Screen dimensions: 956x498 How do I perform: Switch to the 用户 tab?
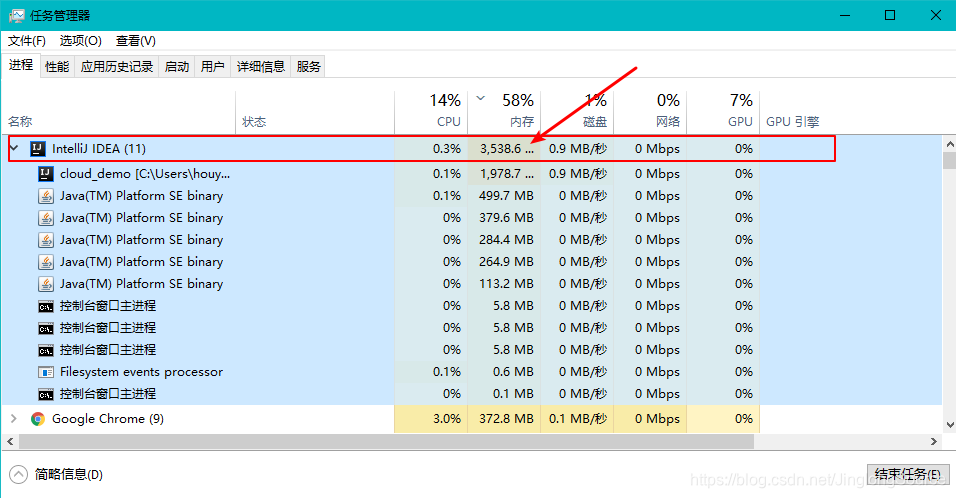(x=213, y=66)
